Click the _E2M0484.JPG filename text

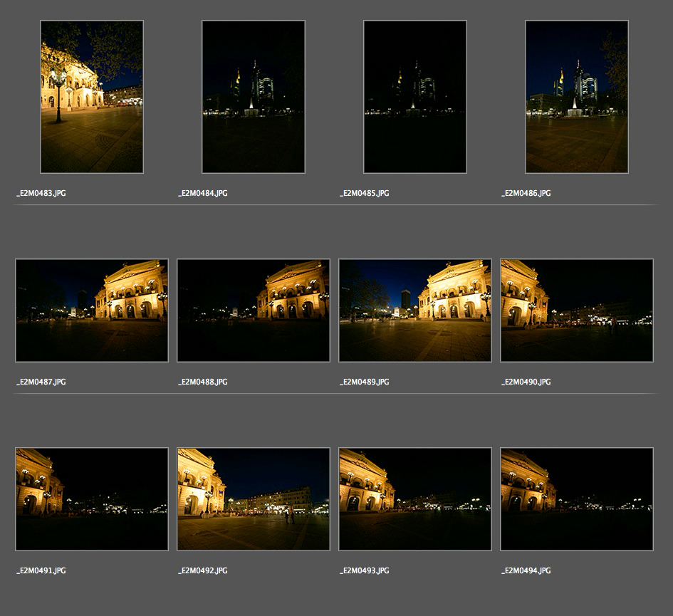pyautogui.click(x=203, y=193)
